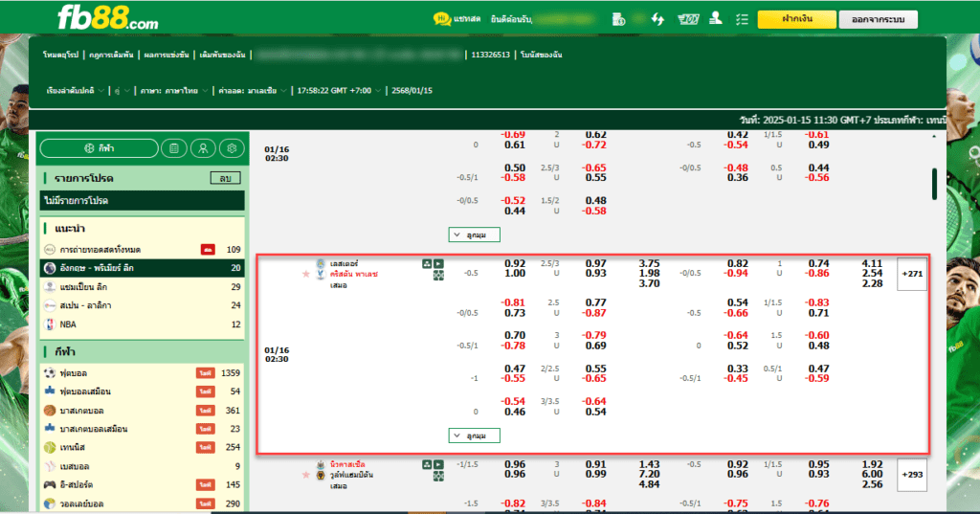Open the odds type dropdown มาเลเซีย
The height and width of the screenshot is (514, 980).
[253, 91]
